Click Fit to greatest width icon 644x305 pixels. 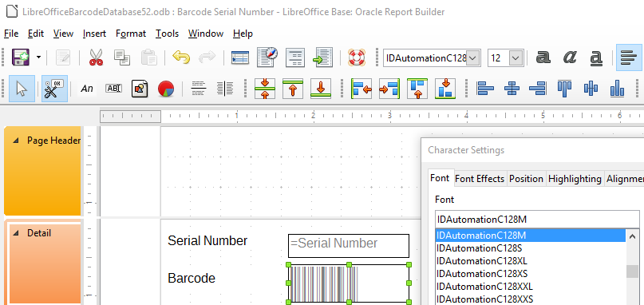389,89
